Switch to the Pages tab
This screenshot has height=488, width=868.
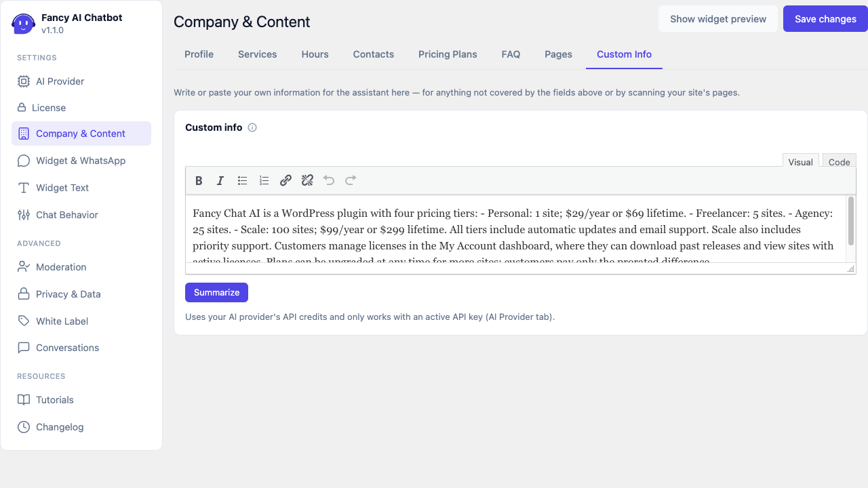coord(558,54)
